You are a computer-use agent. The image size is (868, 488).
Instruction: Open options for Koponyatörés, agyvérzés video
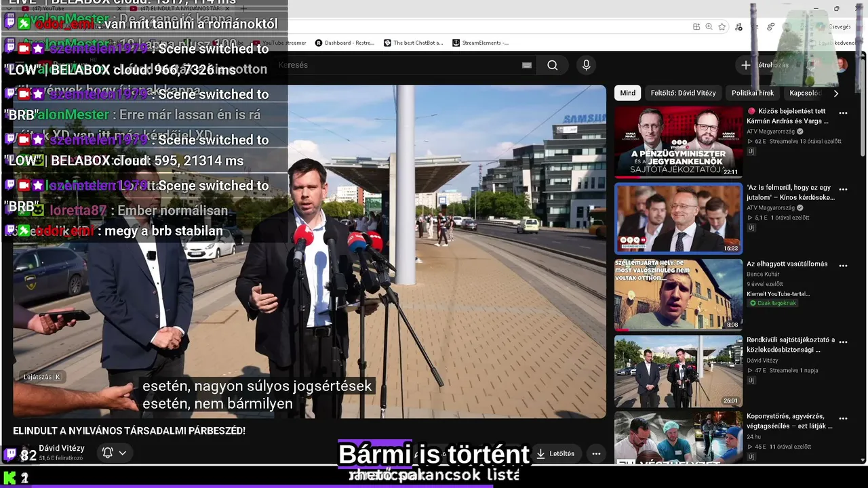coord(843,418)
